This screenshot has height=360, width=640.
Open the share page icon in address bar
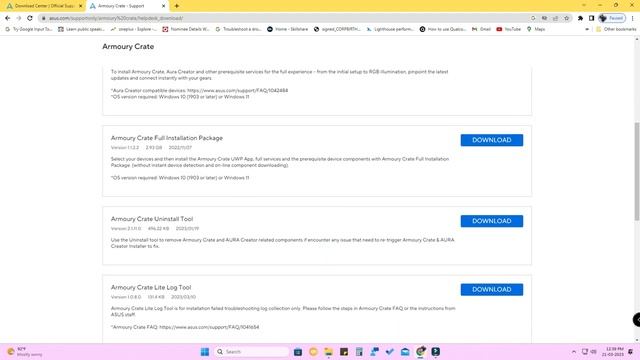click(x=555, y=18)
